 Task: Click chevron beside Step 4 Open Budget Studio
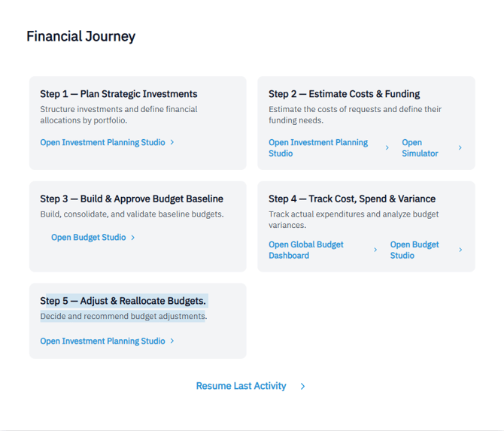pyautogui.click(x=460, y=250)
